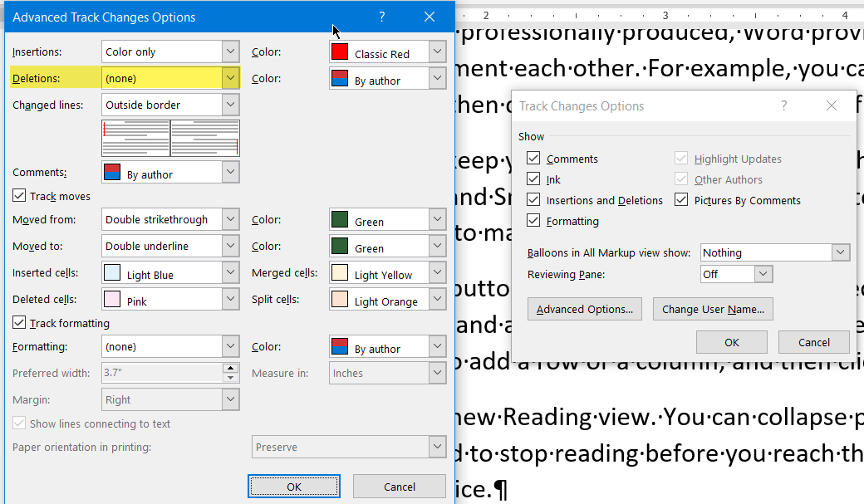
Task: Open Paper orientation Preserve dropdown
Action: (349, 447)
